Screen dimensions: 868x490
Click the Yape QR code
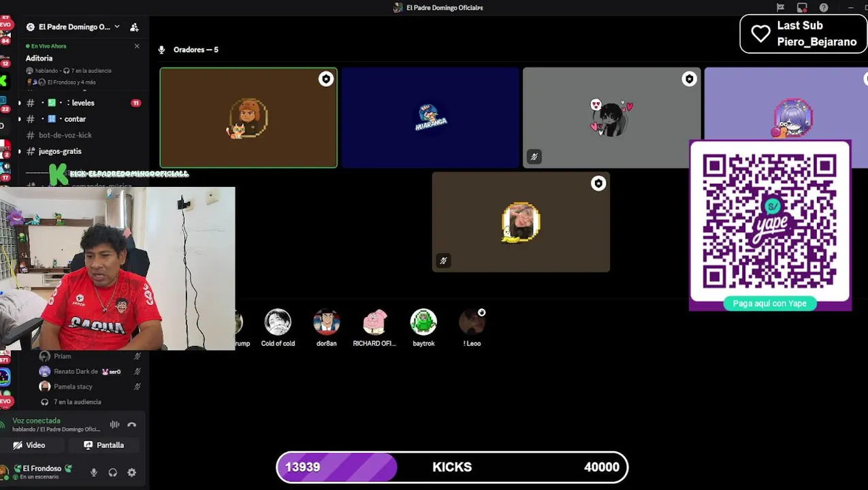pyautogui.click(x=770, y=220)
